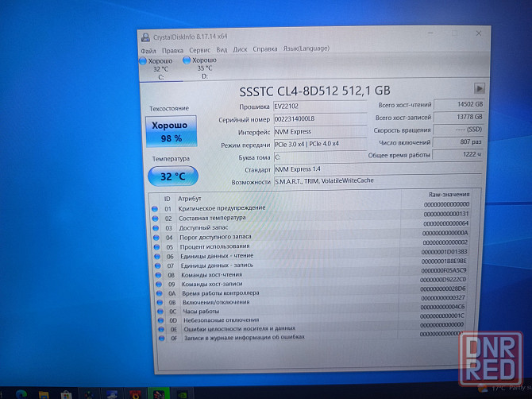Click status circle of attribute 07

pos(157,266)
